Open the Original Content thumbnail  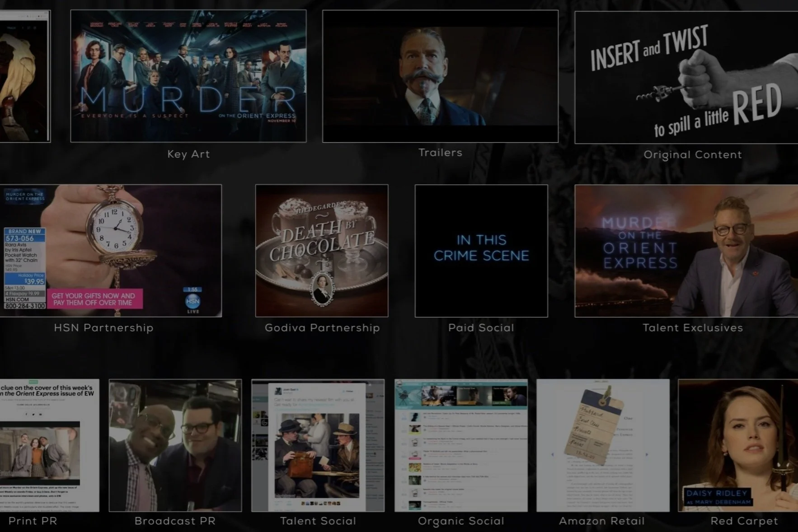coord(686,77)
